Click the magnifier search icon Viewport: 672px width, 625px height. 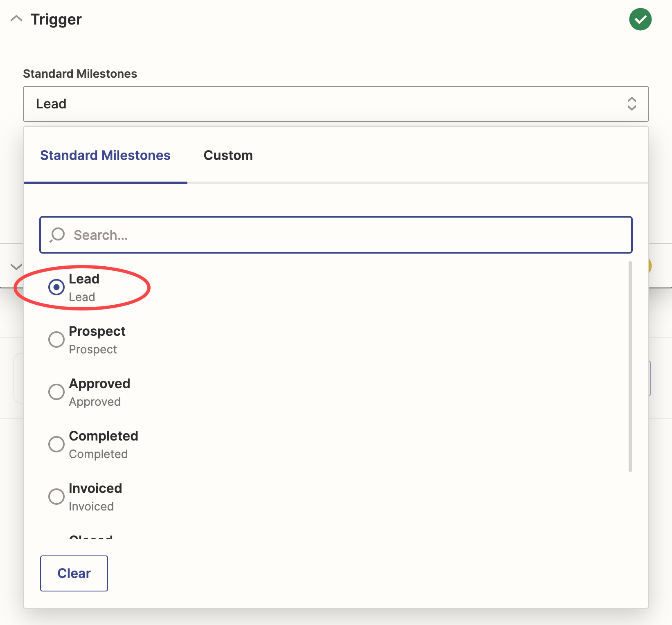tap(57, 235)
